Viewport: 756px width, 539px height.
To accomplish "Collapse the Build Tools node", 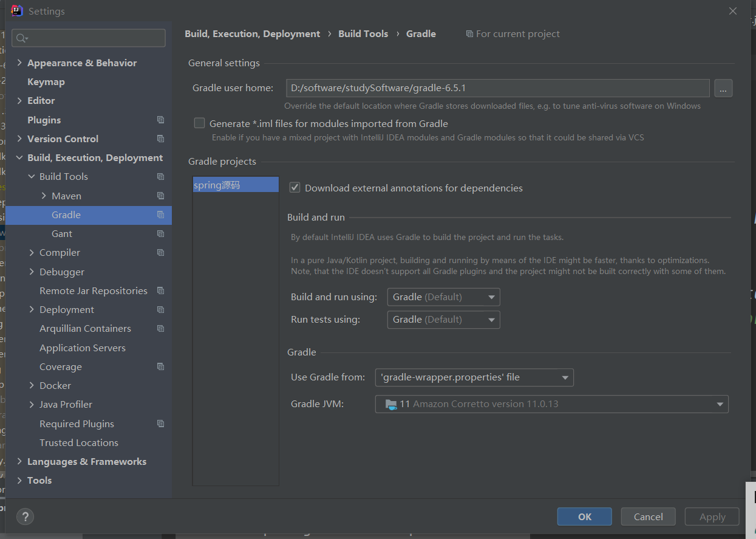I will point(32,176).
